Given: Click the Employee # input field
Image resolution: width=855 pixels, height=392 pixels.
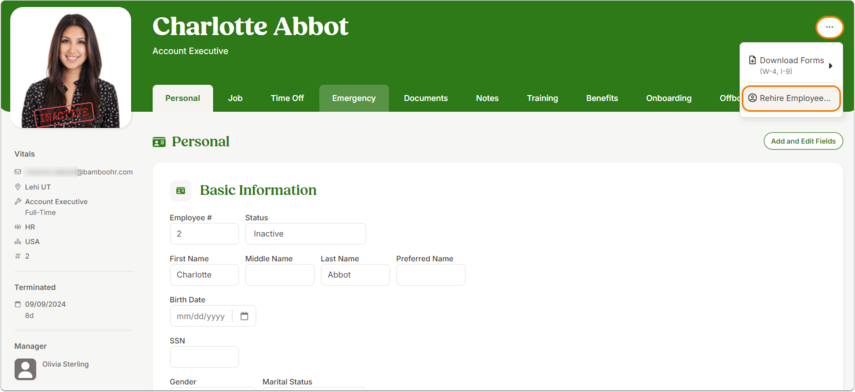Looking at the screenshot, I should [x=204, y=234].
